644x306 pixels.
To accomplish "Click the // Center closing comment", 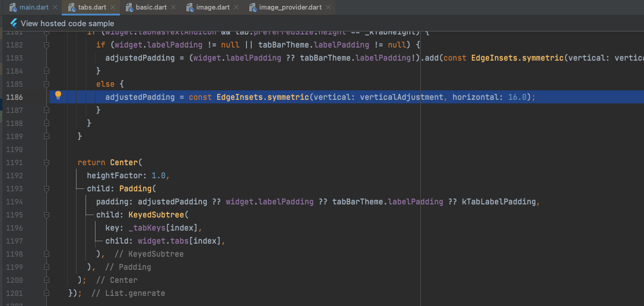I will point(117,280).
